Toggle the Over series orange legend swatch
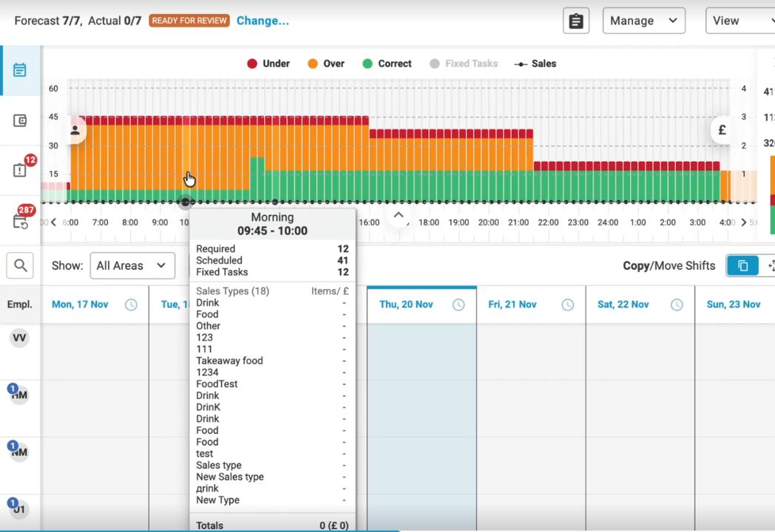This screenshot has width=775, height=532. point(313,64)
